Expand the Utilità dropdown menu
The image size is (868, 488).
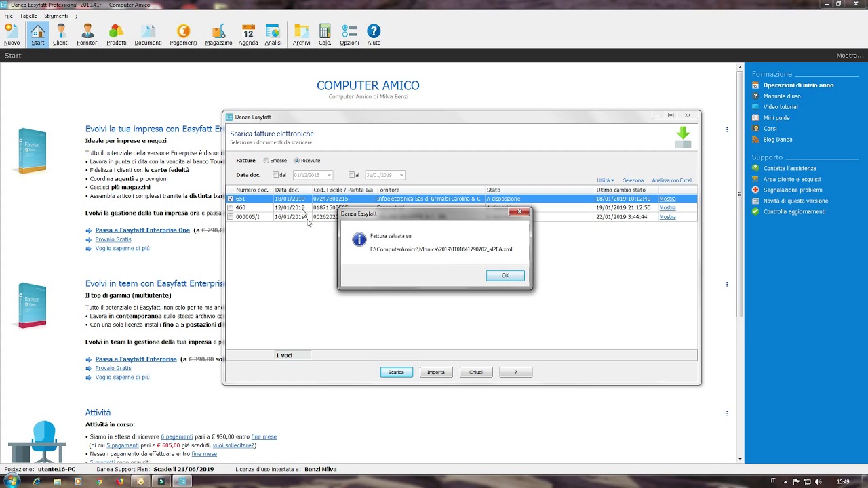(606, 180)
